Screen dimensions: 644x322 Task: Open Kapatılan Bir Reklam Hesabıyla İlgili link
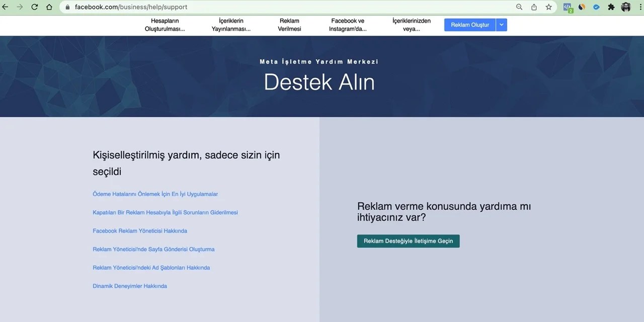click(x=166, y=212)
